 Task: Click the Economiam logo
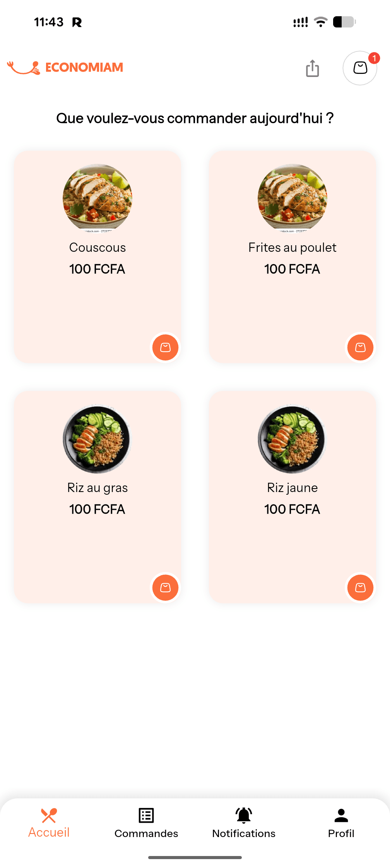[65, 68]
